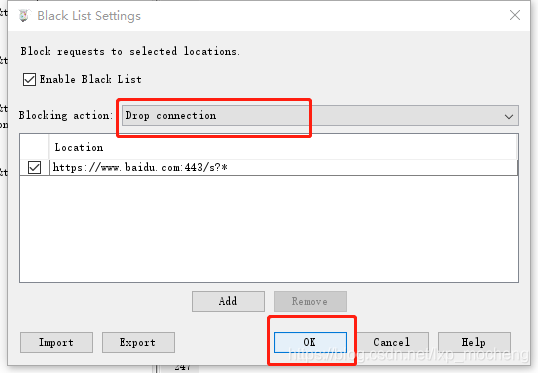538x373 pixels.
Task: Click the Export button
Action: (138, 342)
